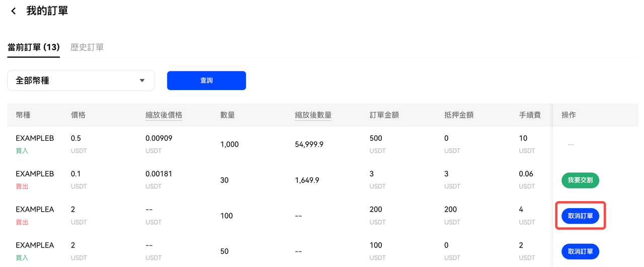
Task: Click the 訂單金額 column header
Action: (x=384, y=115)
